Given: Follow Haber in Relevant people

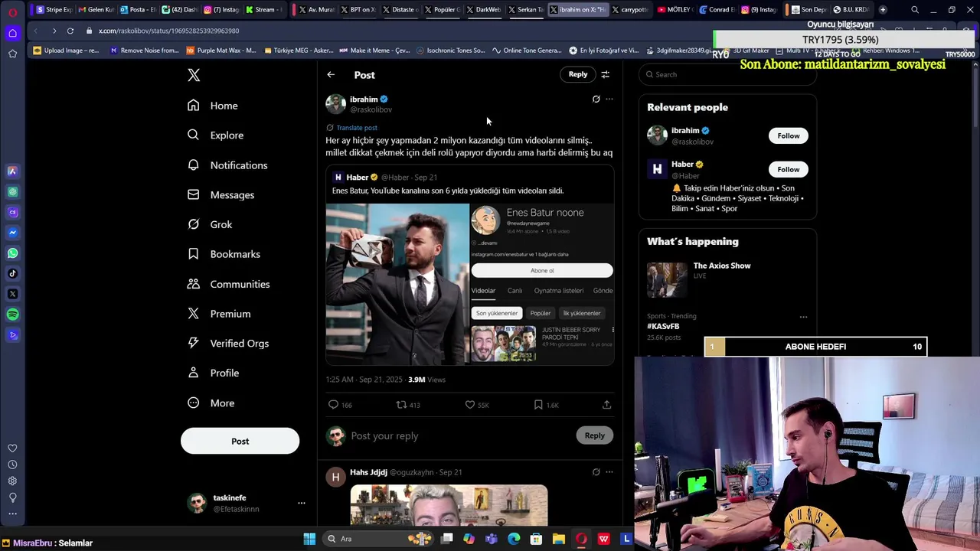Looking at the screenshot, I should (789, 169).
